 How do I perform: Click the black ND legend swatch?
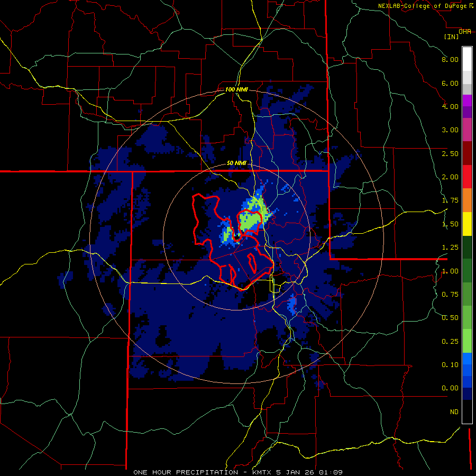click(x=467, y=411)
